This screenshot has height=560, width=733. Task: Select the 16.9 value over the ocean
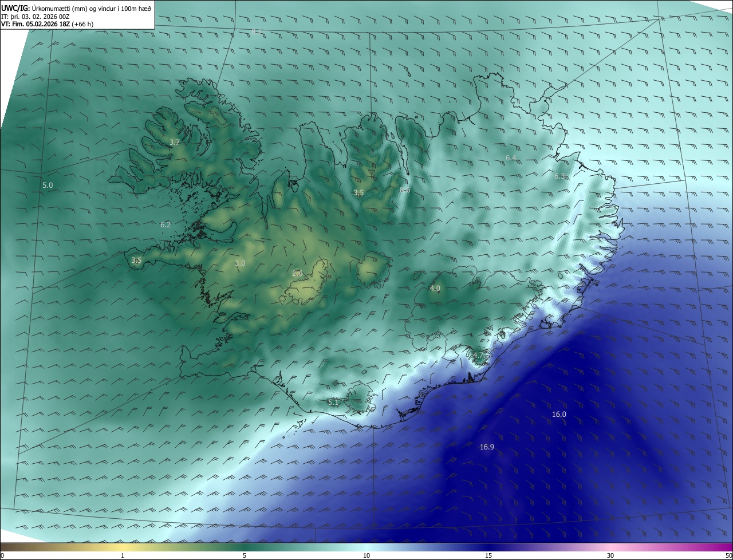click(487, 447)
